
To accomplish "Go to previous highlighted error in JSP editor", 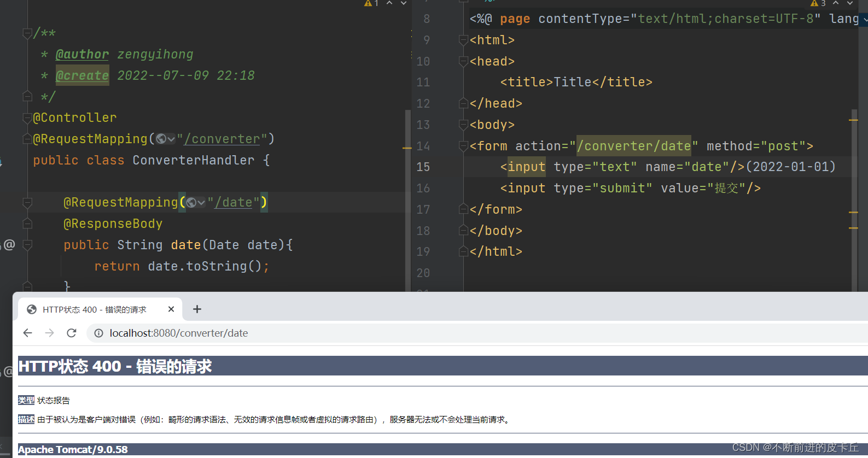I will point(836,3).
